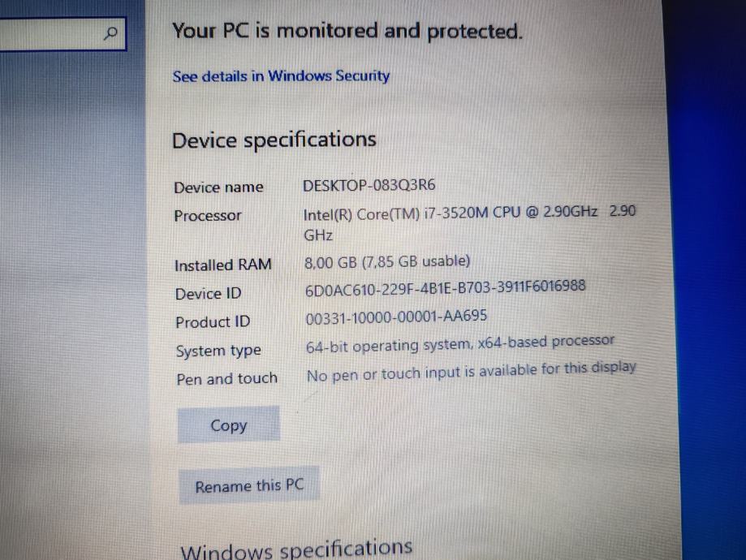Select the Device ID value 6D0AC610
Image resolution: width=746 pixels, height=560 pixels.
click(446, 288)
